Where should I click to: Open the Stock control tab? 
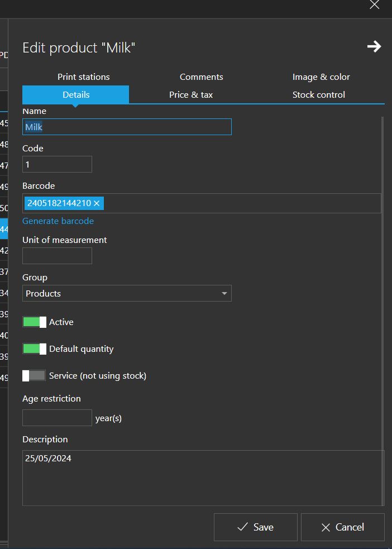click(x=318, y=95)
